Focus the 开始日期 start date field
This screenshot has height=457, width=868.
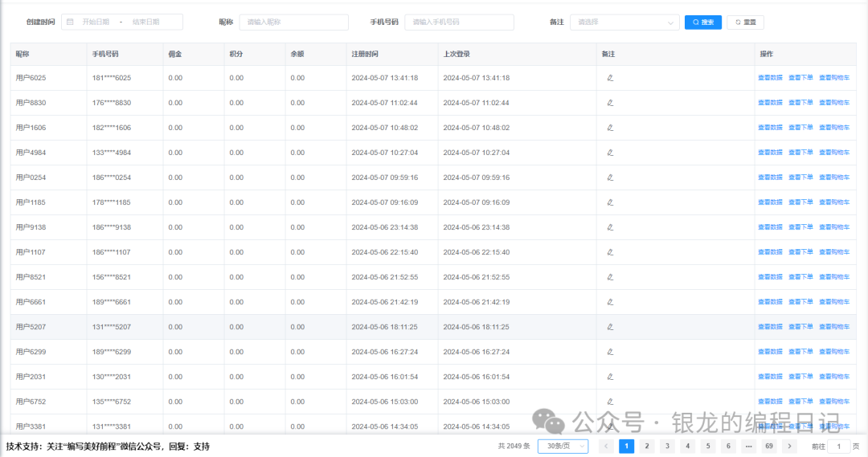[96, 22]
